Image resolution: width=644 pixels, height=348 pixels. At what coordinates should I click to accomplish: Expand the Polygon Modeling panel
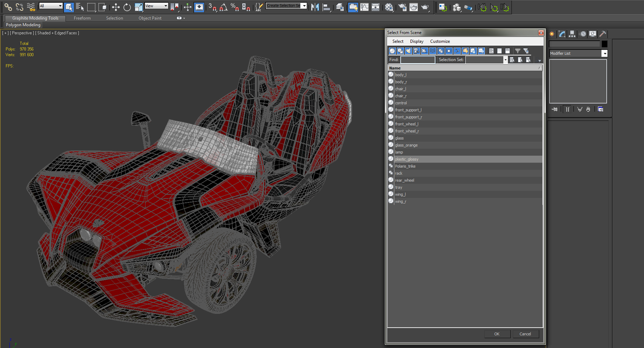pyautogui.click(x=23, y=25)
